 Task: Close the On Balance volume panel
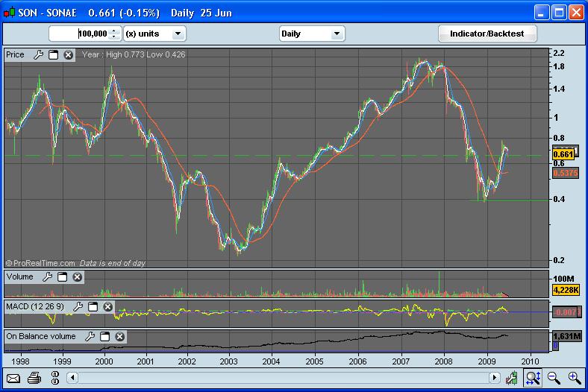point(119,337)
